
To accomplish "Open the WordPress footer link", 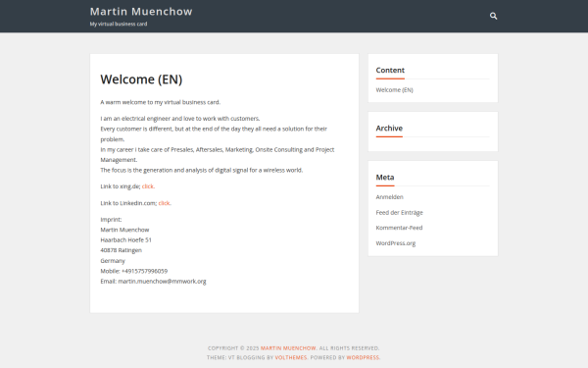I will [x=363, y=358].
